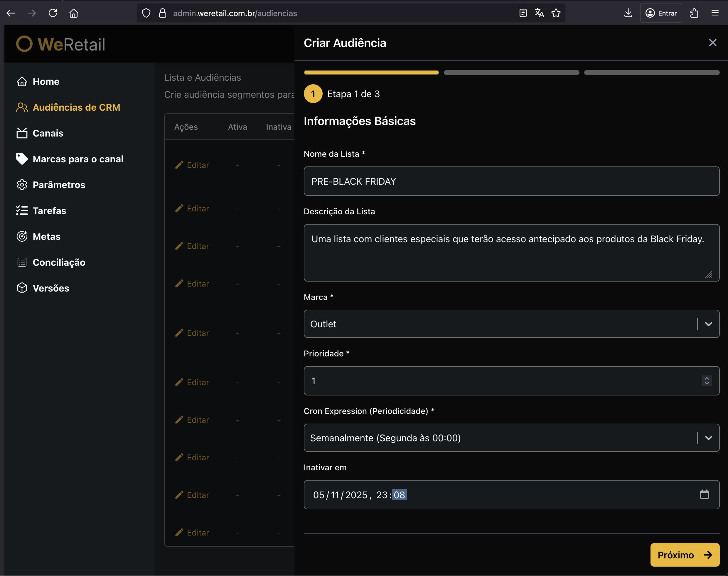Go to Parâmetros settings page
This screenshot has width=728, height=576.
tap(59, 185)
